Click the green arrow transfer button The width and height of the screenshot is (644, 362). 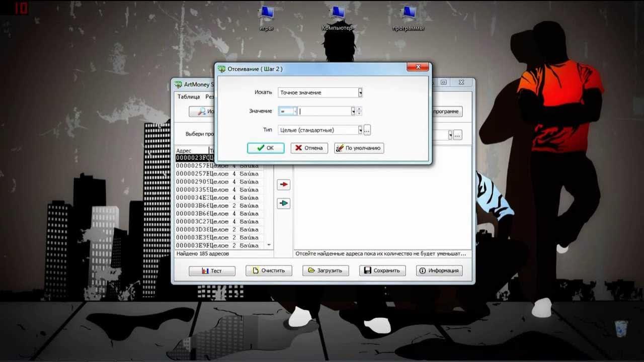click(284, 203)
